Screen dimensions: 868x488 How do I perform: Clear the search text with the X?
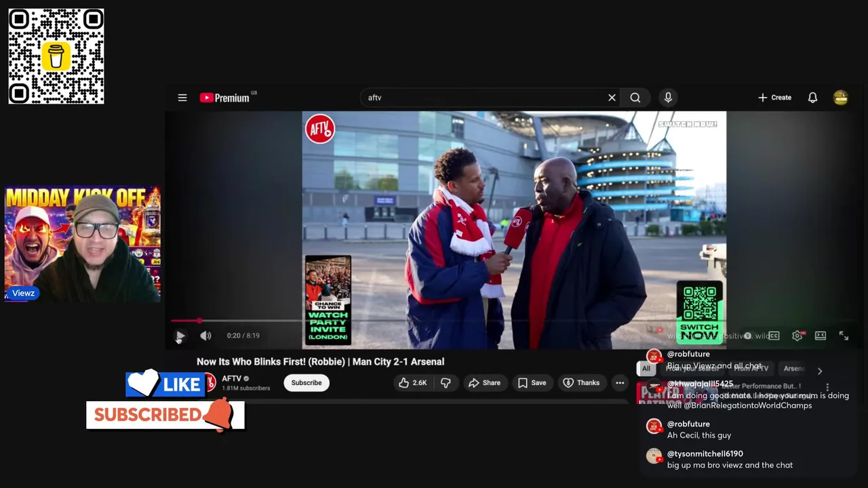click(612, 98)
